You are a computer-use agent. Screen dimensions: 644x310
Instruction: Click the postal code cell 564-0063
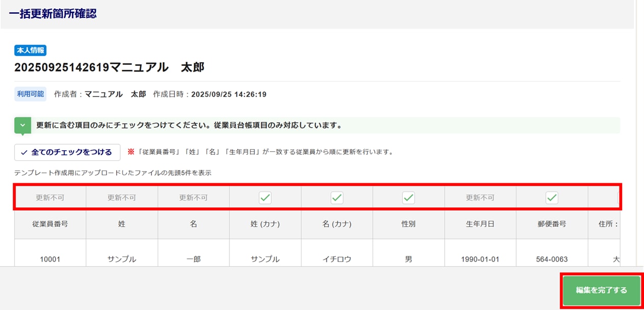pos(552,259)
